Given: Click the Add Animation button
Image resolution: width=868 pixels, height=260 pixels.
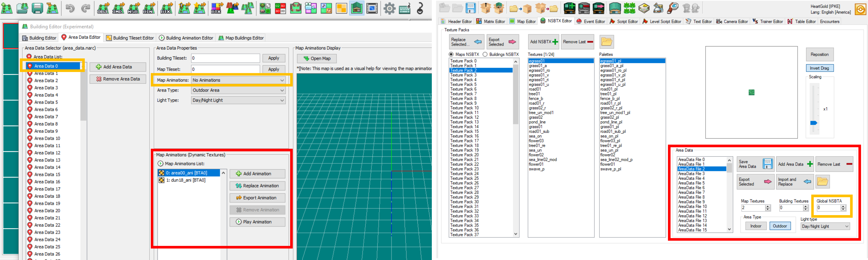Looking at the screenshot, I should pyautogui.click(x=257, y=174).
